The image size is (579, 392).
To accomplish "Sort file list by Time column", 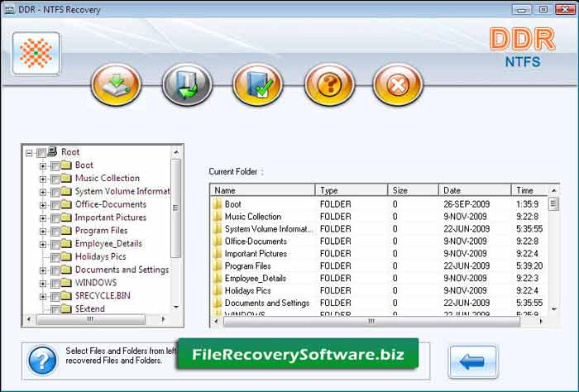I will tap(529, 190).
